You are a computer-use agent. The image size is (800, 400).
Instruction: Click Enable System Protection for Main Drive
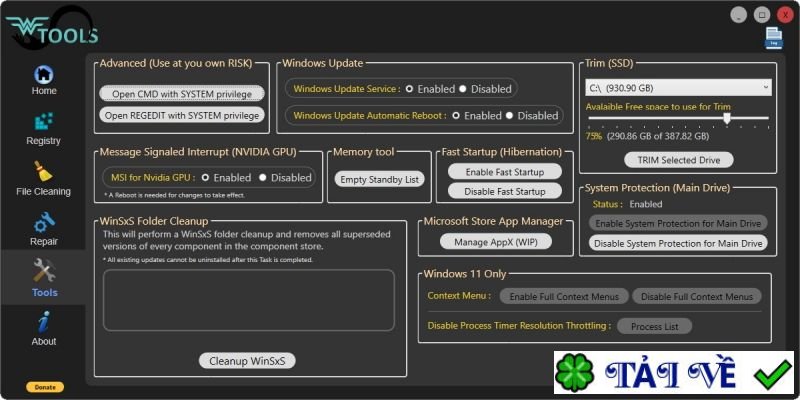(x=678, y=223)
